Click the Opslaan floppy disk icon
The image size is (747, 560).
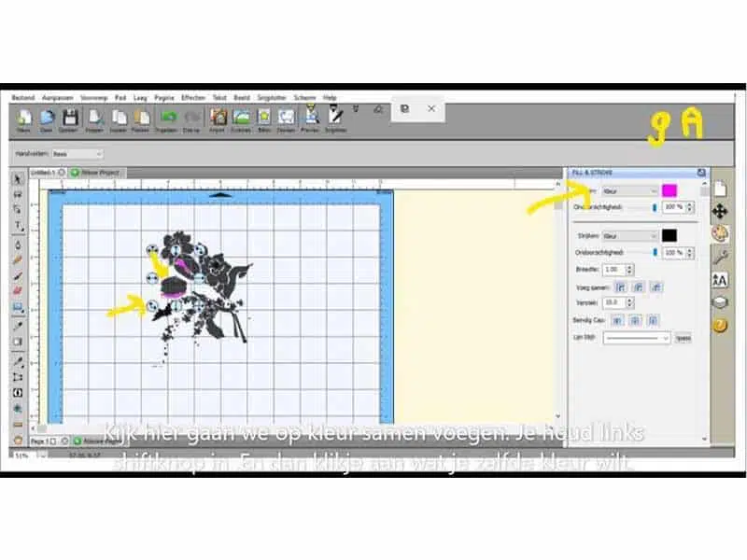(70, 118)
